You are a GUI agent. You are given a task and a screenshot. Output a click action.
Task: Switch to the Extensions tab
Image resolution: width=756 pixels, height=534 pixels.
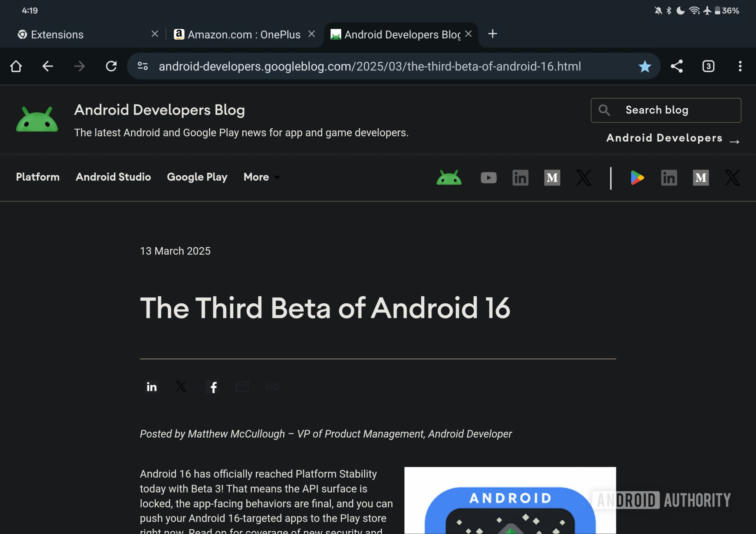point(57,34)
